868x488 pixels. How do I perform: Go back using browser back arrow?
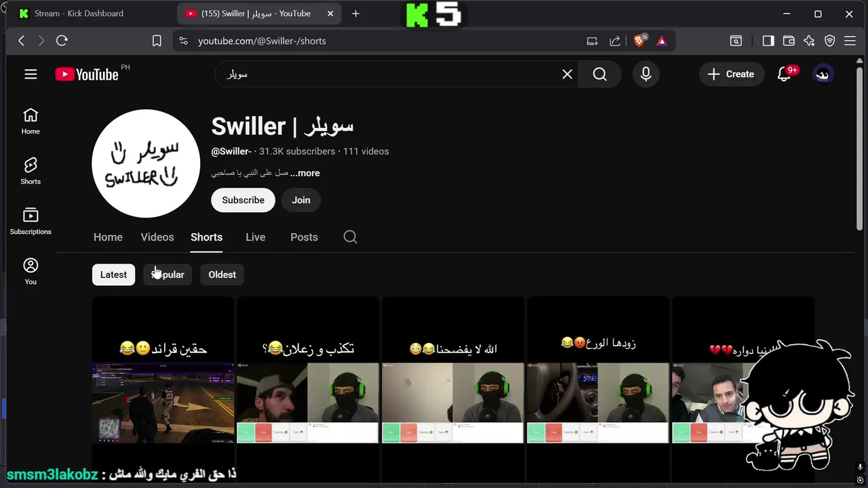coord(21,41)
